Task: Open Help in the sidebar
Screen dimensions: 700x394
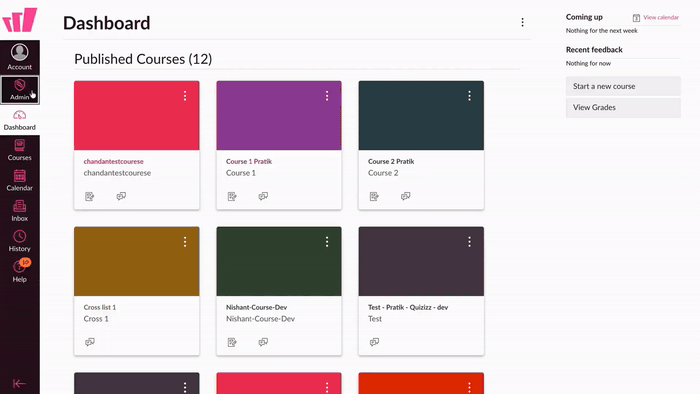Action: click(20, 272)
